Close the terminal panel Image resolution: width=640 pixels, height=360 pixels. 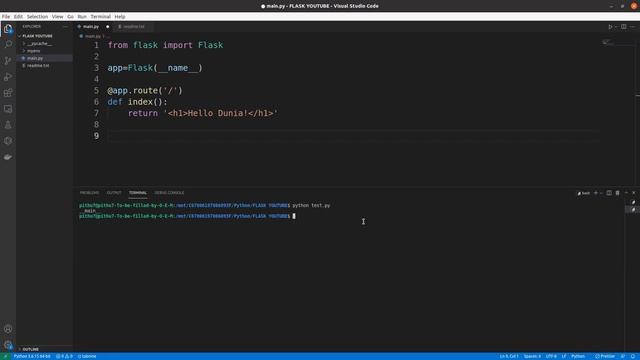coord(634,193)
